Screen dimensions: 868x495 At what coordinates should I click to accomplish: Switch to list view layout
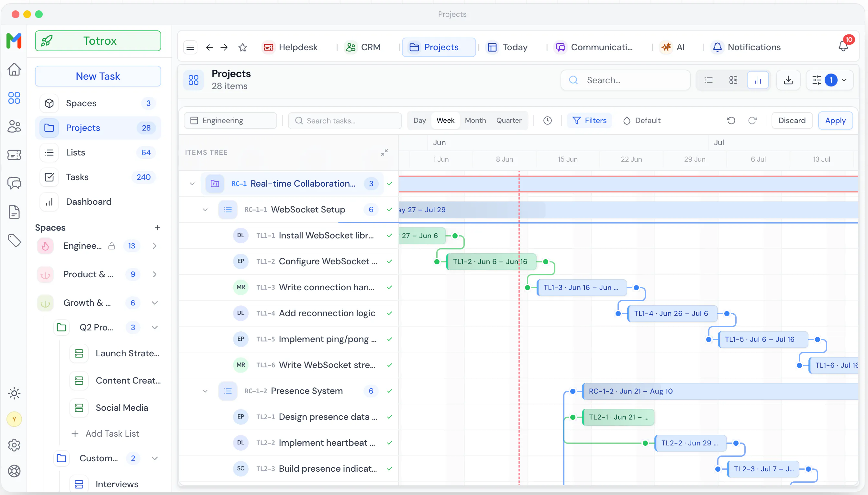[x=709, y=80]
